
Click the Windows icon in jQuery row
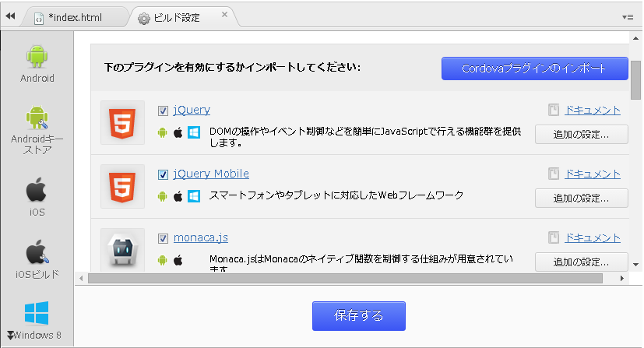coord(194,132)
